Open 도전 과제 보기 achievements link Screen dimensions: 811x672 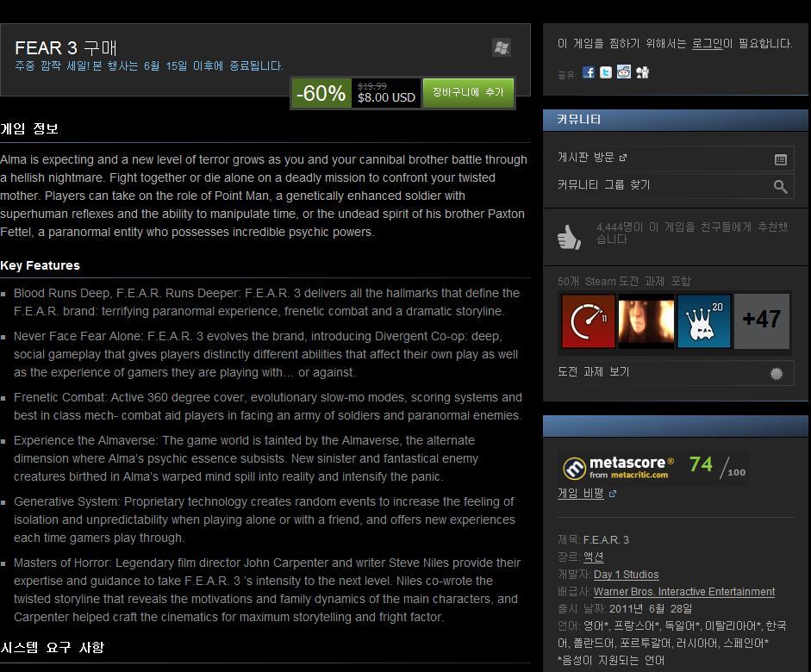593,371
